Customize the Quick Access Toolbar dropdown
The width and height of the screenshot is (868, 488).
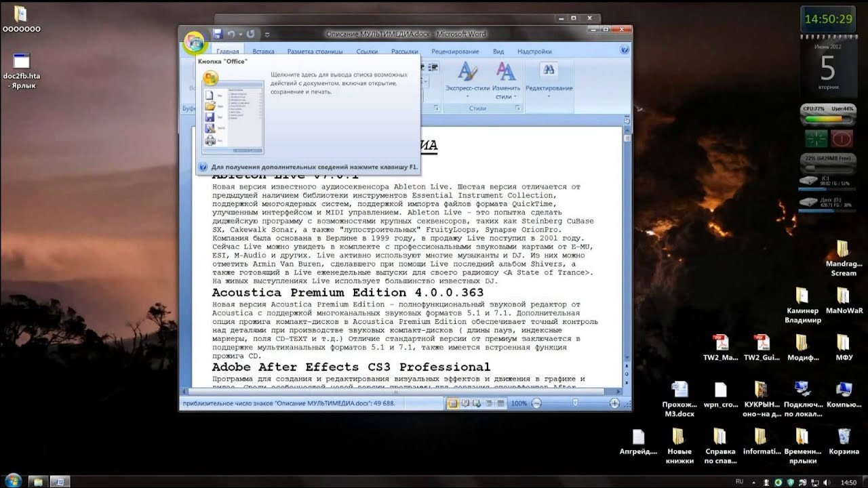click(x=267, y=34)
